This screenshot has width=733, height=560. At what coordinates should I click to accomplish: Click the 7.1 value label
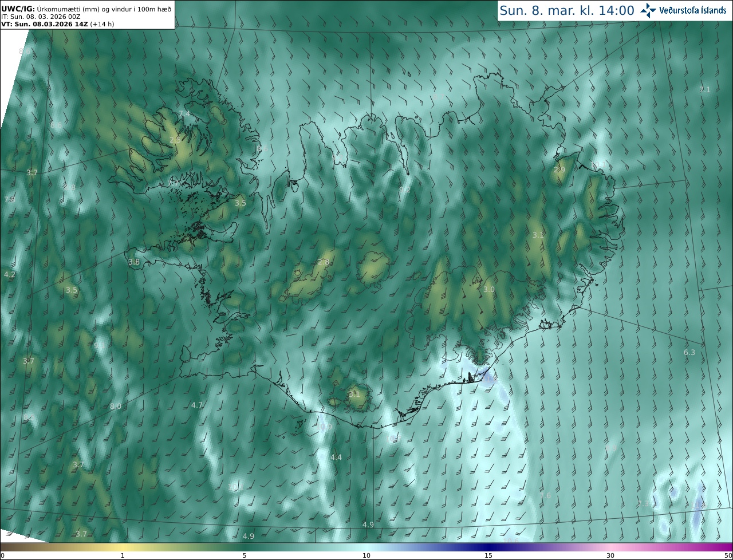705,89
